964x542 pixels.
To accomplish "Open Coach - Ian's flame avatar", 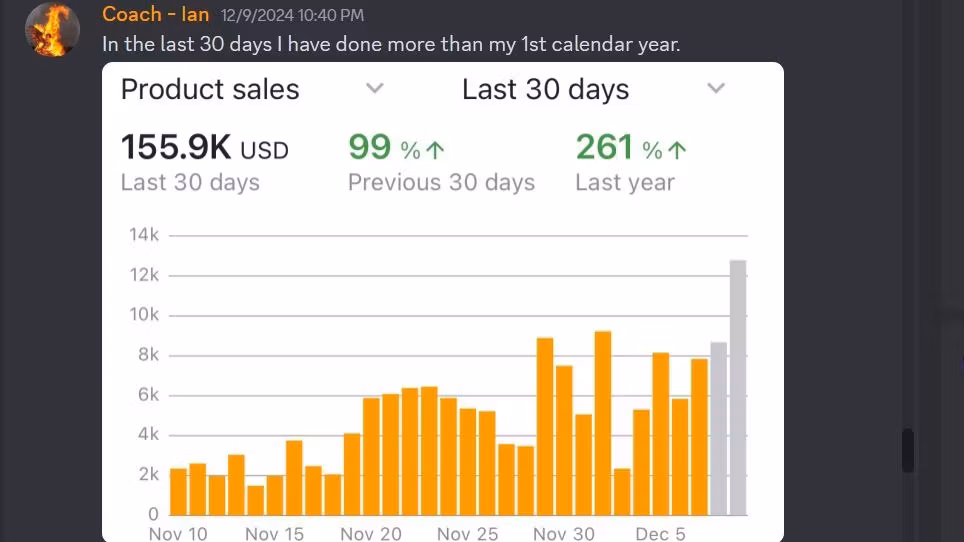I will pyautogui.click(x=52, y=29).
